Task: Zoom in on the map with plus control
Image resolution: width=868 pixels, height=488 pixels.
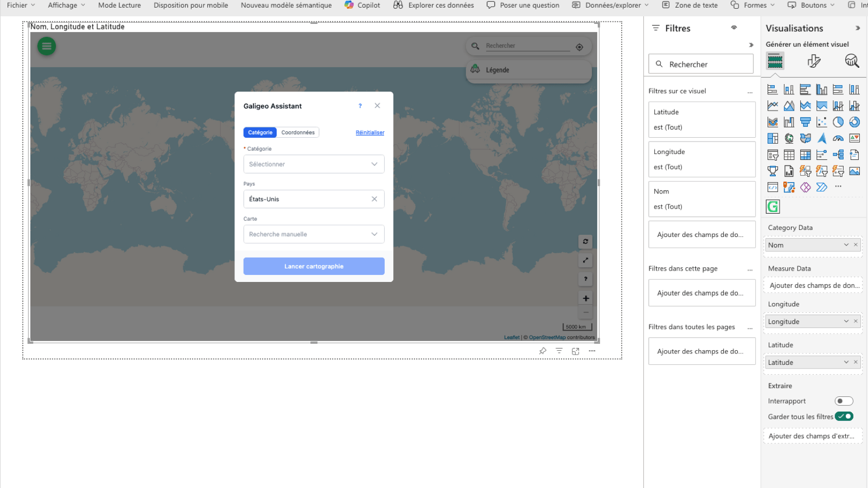Action: 585,298
